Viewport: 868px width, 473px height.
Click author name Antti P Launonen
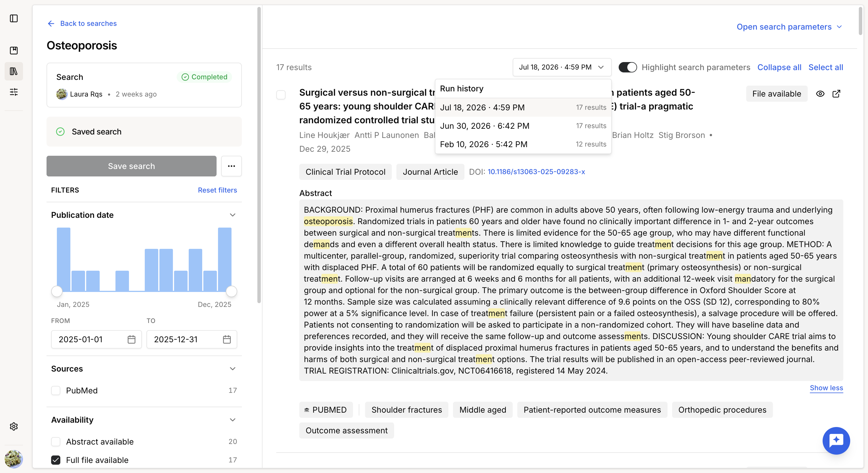(x=387, y=135)
